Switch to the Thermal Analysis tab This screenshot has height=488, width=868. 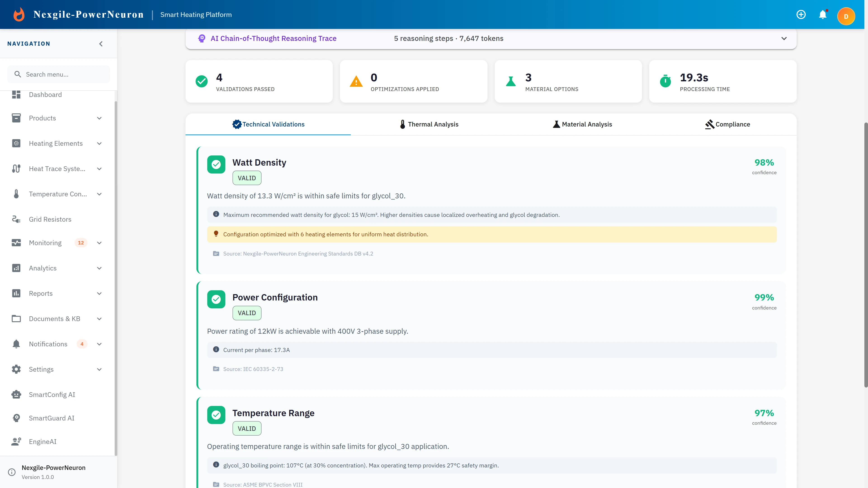point(429,124)
